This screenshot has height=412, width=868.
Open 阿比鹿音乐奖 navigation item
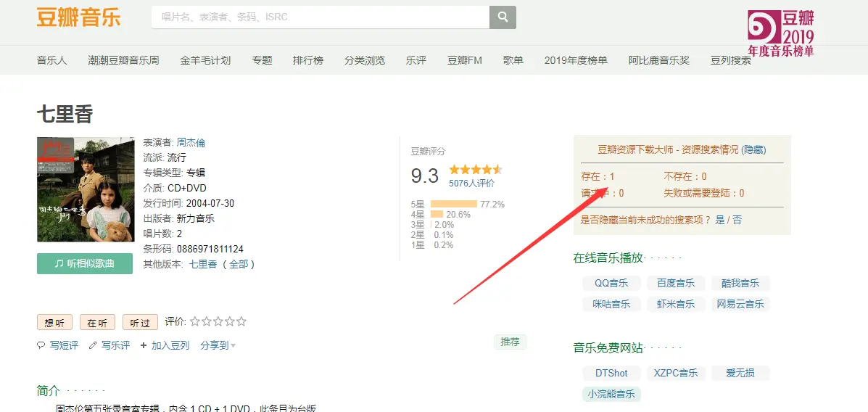coord(659,60)
